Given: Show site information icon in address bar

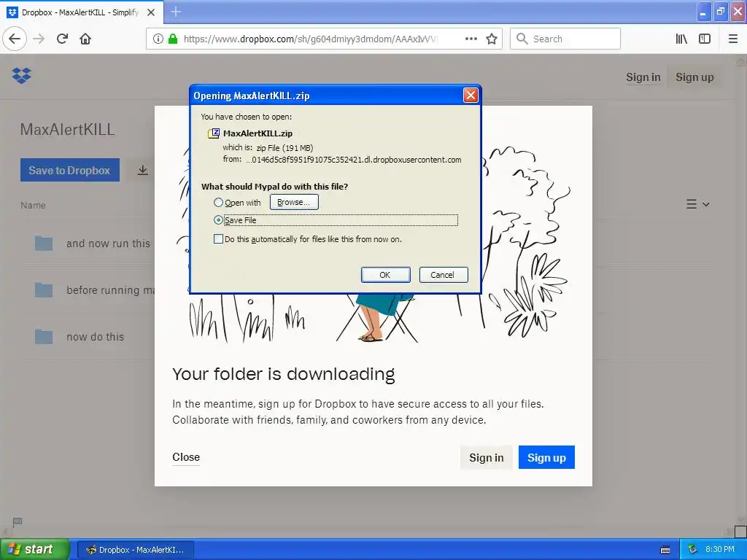Looking at the screenshot, I should click(x=158, y=39).
